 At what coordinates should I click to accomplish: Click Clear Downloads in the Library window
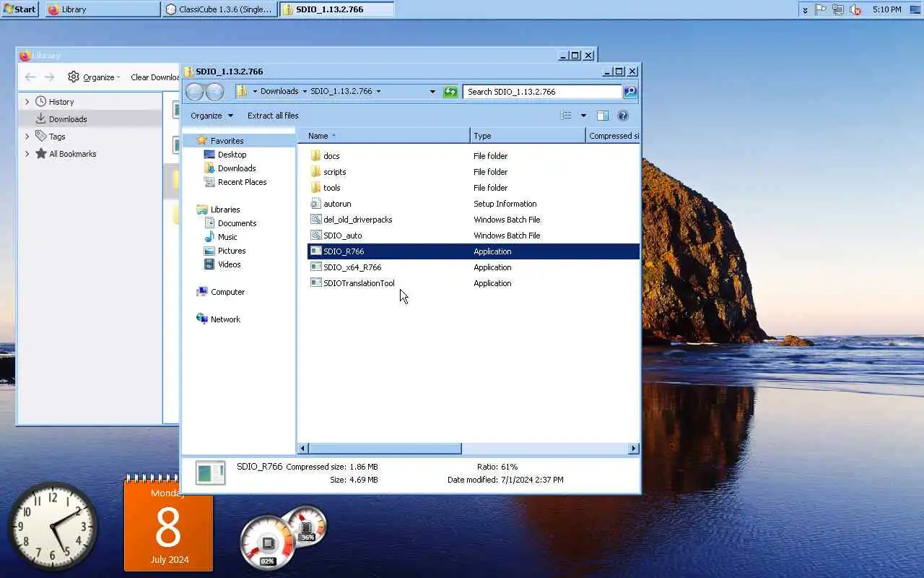(154, 77)
